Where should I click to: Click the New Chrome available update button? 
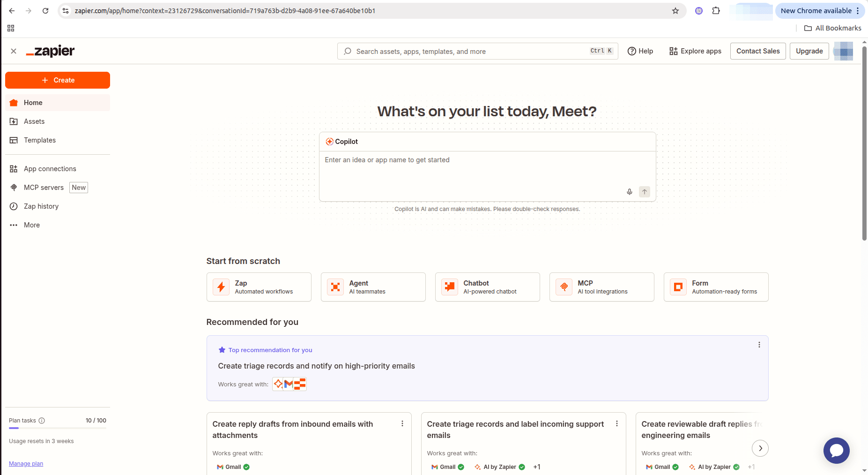pos(820,11)
